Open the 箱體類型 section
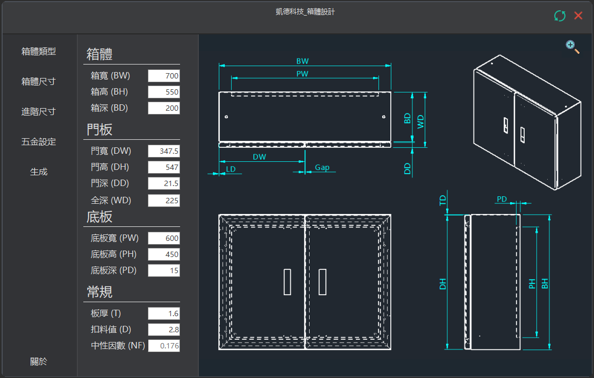 click(39, 52)
